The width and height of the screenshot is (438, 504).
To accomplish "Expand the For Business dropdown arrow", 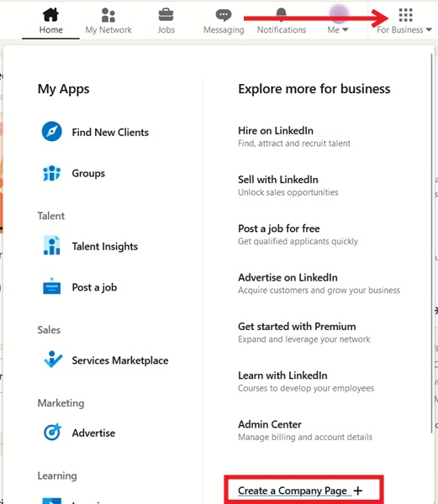I will click(429, 29).
